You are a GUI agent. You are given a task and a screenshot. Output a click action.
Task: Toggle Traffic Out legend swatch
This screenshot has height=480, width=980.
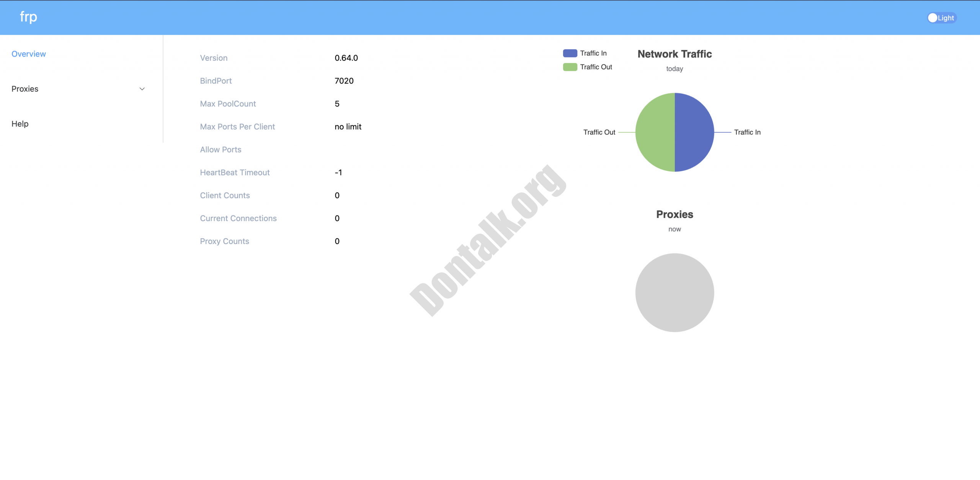point(570,67)
